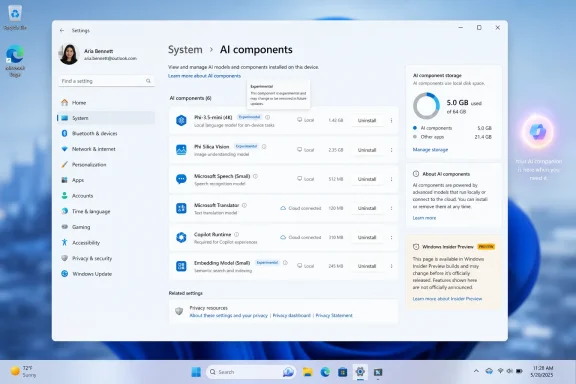Open About these settings and your privacy
Screen dimensions: 576x384
pos(228,315)
